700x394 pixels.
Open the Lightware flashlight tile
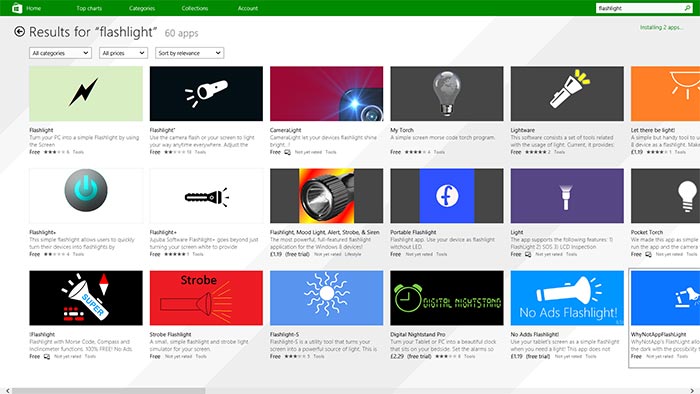(567, 94)
